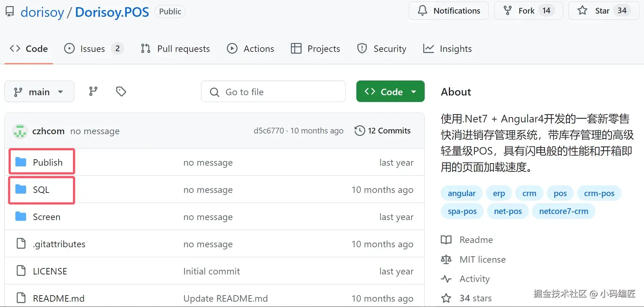Open the Security tab
The image size is (644, 307).
381,49
